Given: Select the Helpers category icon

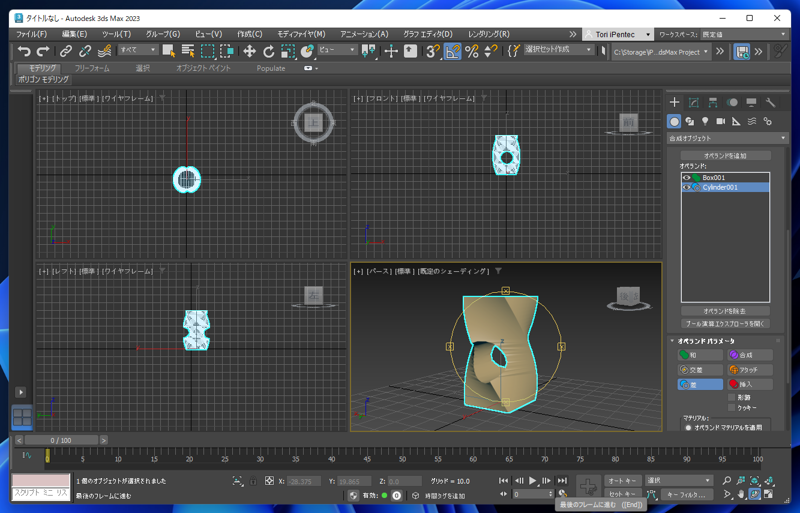Looking at the screenshot, I should click(x=736, y=121).
